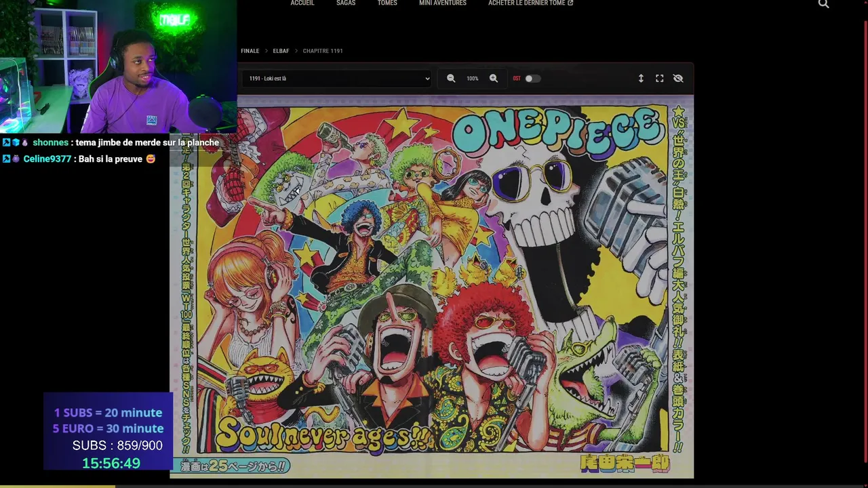Click the ELBAF breadcrumb link
The height and width of the screenshot is (488, 868).
pyautogui.click(x=281, y=51)
